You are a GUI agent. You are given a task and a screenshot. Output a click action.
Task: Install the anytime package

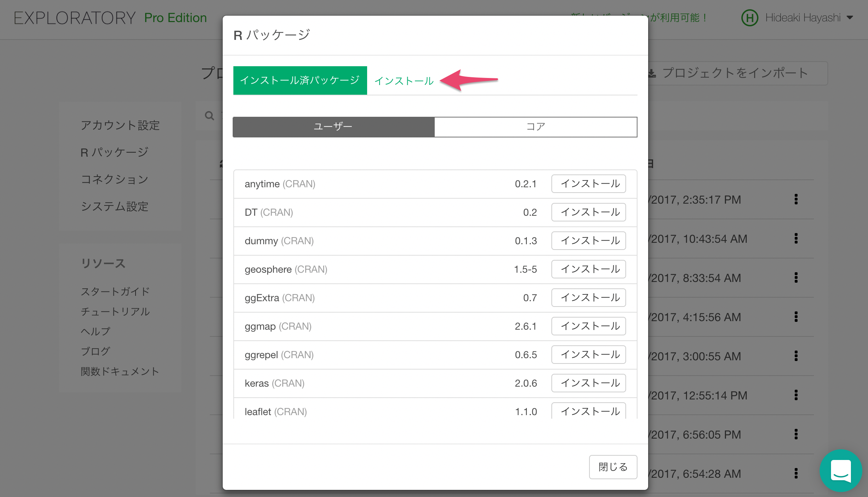coord(588,184)
